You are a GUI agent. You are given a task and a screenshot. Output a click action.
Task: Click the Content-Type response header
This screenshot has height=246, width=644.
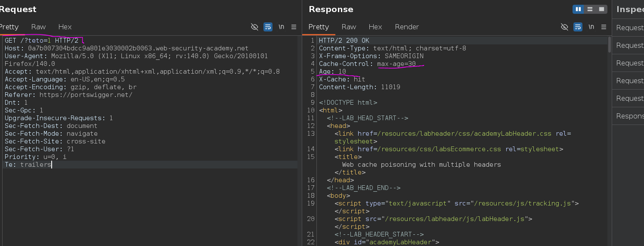click(x=392, y=48)
